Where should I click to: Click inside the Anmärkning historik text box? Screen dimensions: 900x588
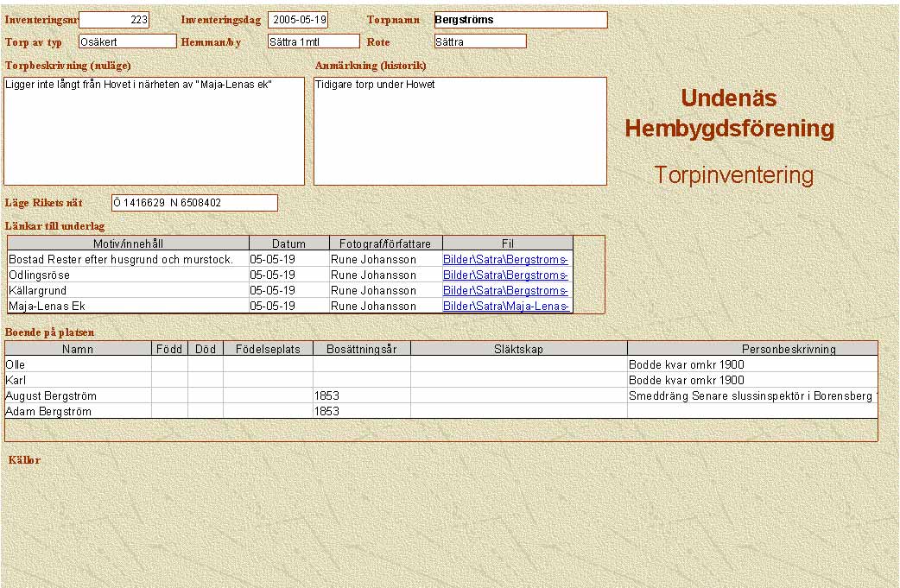(460, 131)
